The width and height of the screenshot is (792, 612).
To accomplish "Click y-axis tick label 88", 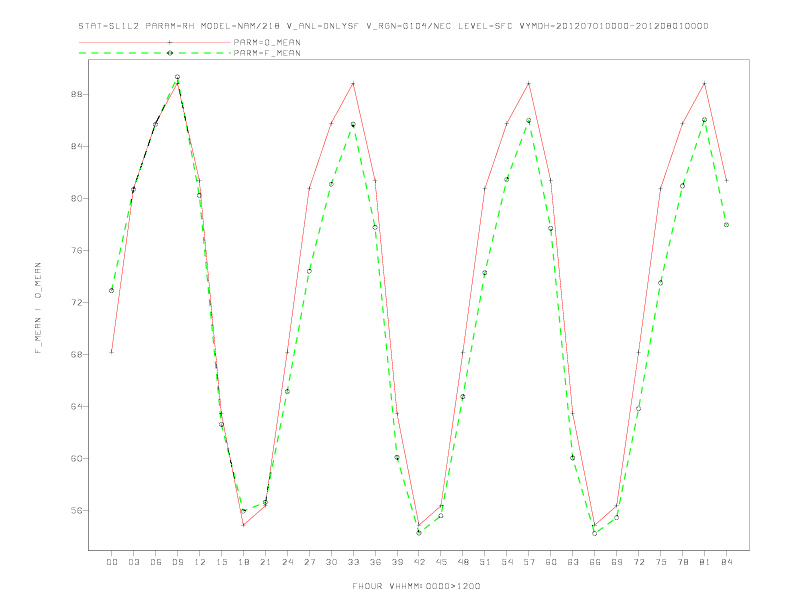I will (x=77, y=94).
